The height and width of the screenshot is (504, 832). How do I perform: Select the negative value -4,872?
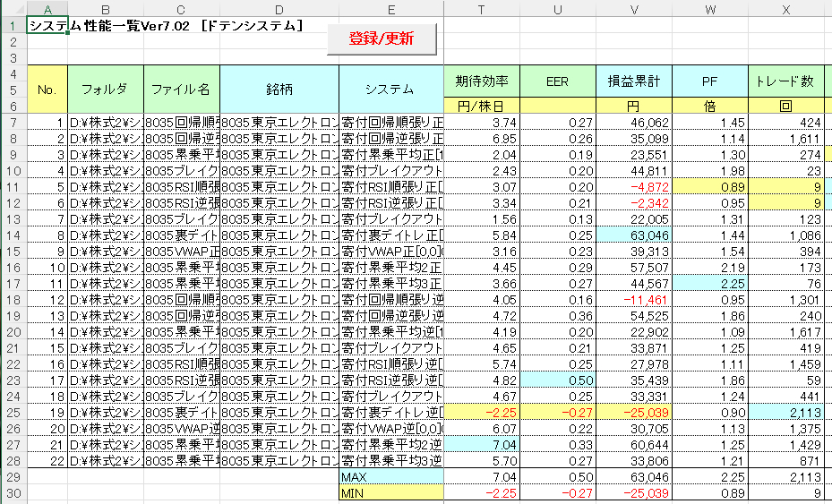coord(634,187)
